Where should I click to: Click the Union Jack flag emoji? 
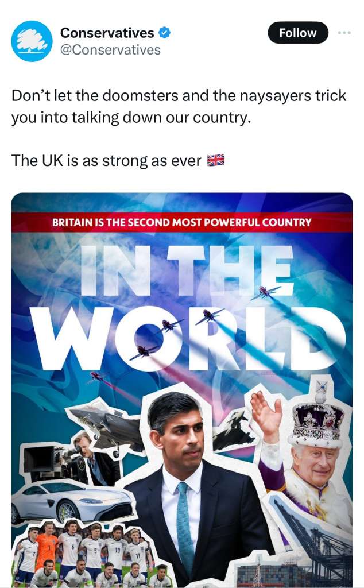click(215, 160)
